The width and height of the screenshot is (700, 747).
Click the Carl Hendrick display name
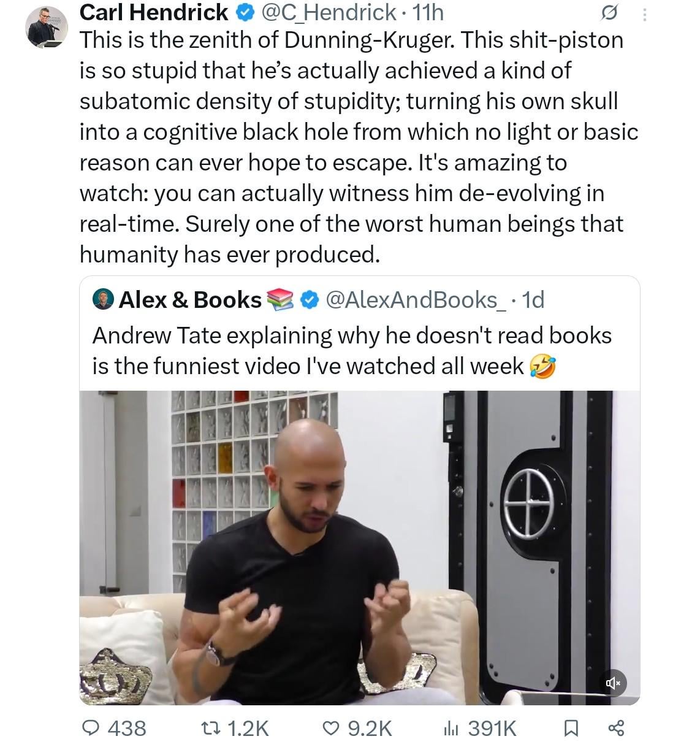tap(154, 12)
